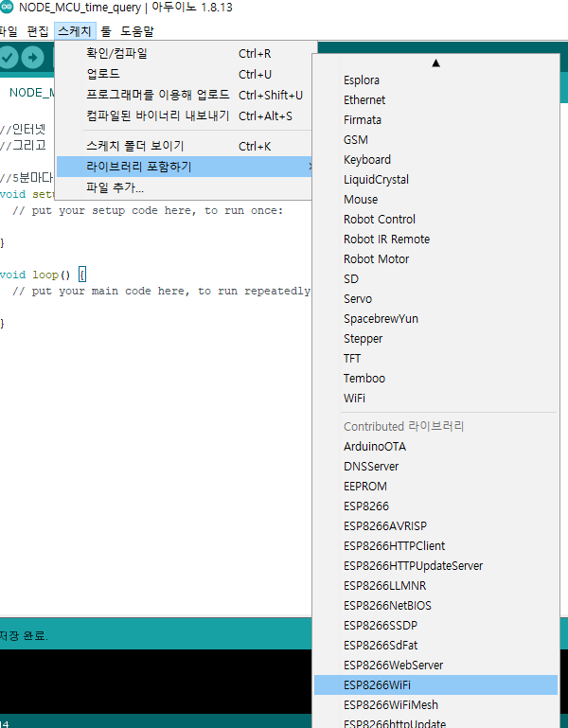
Task: Choose 프로그래머를 이용해 업로드
Action: point(184,95)
